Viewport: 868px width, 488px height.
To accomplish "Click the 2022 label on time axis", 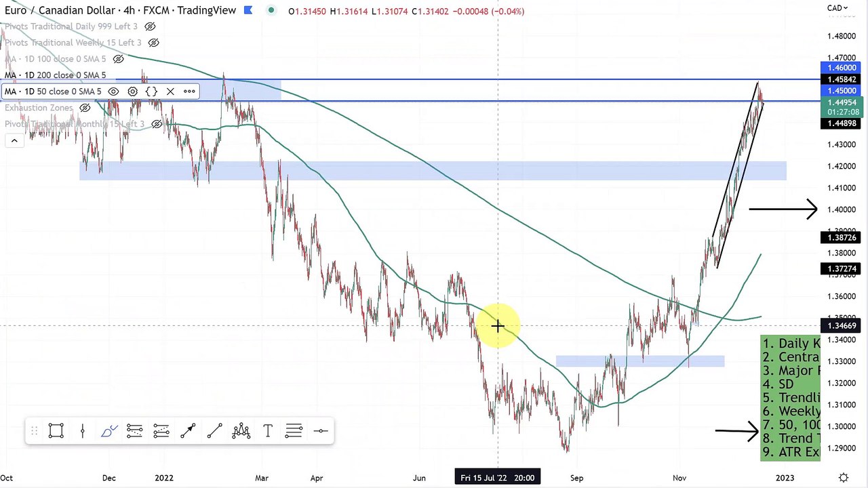I will [x=163, y=478].
